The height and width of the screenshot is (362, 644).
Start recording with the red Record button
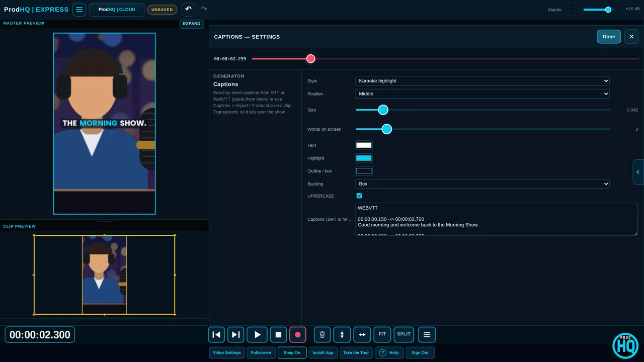(297, 335)
